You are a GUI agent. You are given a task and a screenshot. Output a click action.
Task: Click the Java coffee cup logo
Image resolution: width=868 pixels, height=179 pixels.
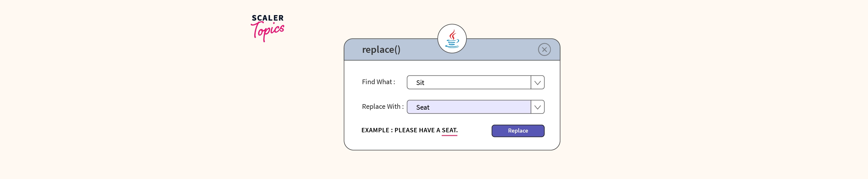pyautogui.click(x=452, y=39)
